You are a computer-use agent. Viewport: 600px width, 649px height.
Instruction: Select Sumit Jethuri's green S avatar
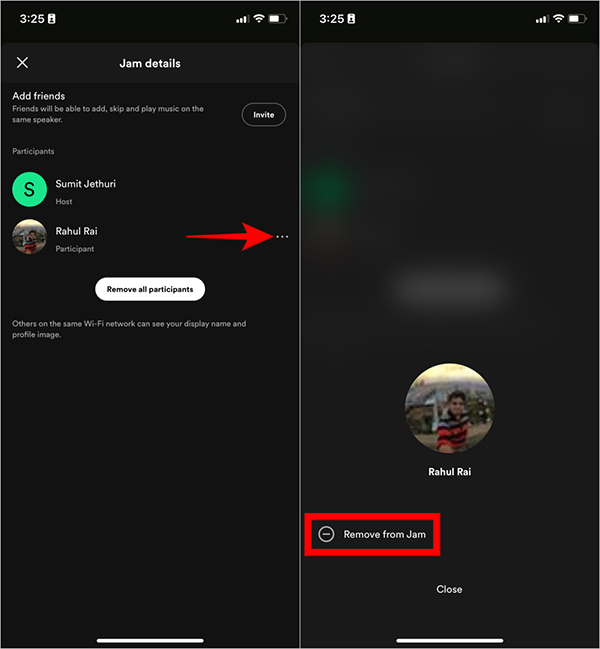click(29, 190)
